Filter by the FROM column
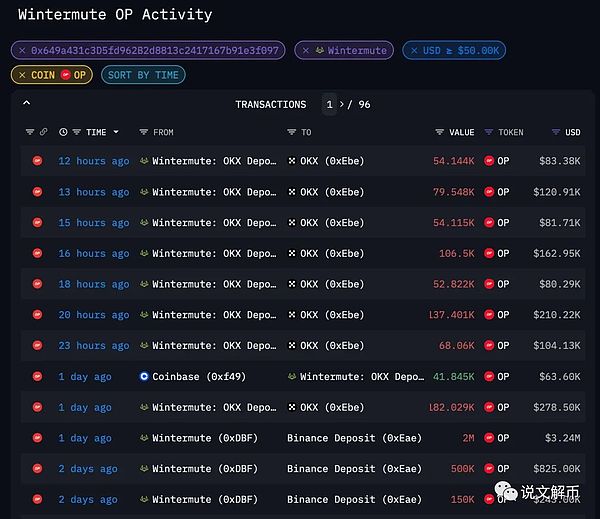This screenshot has height=519, width=600. 143,132
